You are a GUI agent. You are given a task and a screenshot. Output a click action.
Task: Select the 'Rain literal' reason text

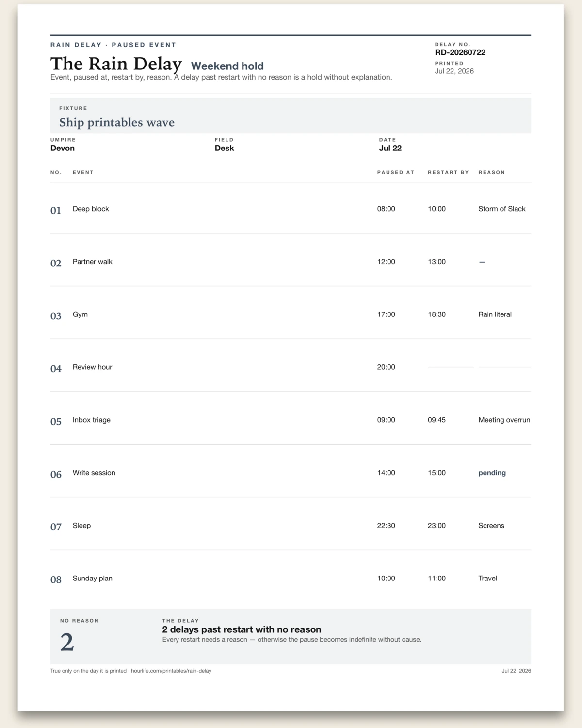pos(495,314)
